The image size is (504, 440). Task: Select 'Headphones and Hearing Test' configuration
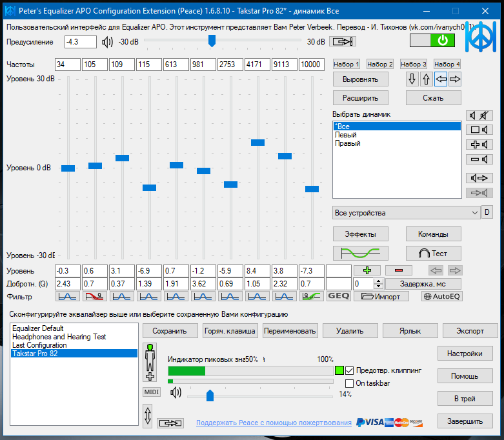pos(74,337)
